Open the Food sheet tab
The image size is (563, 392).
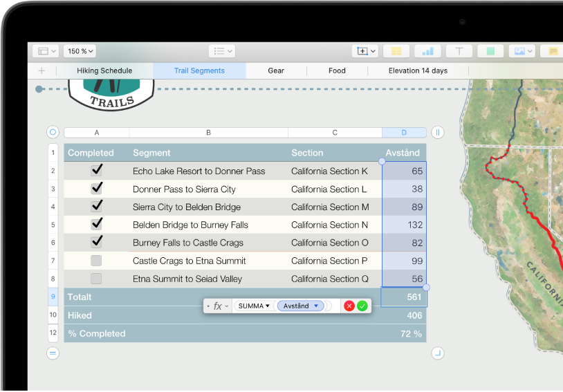tap(337, 71)
